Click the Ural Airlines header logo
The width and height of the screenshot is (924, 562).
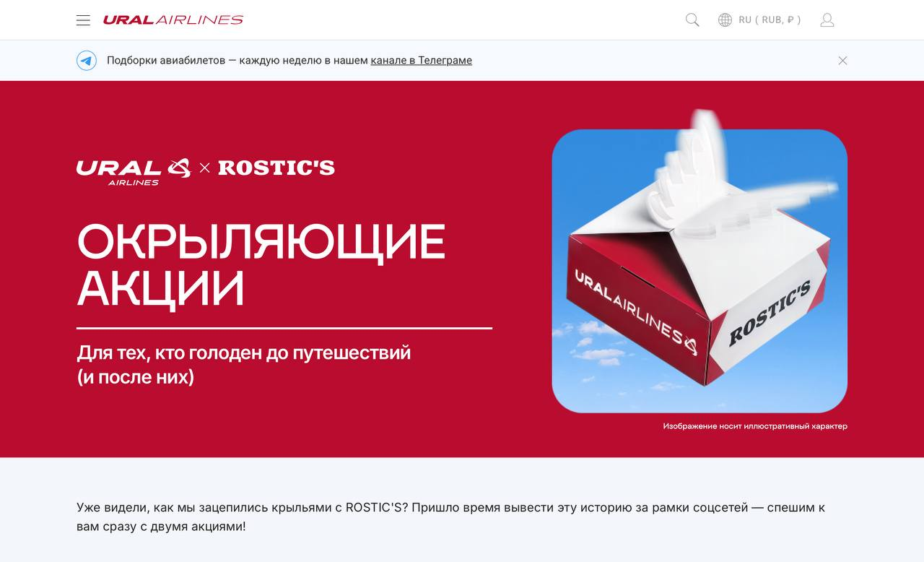[173, 20]
